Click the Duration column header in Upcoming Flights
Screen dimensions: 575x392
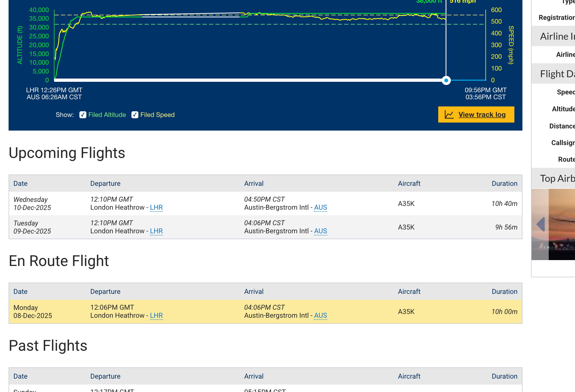(x=504, y=184)
